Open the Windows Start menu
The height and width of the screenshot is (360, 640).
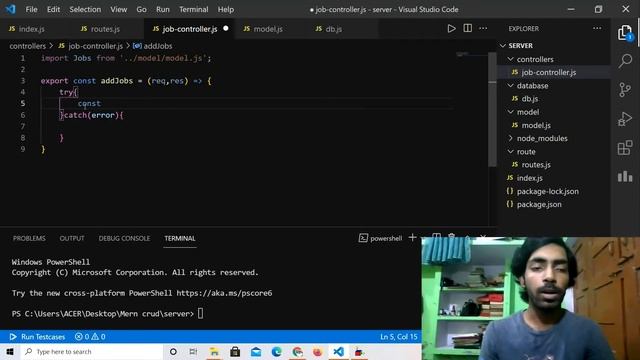click(10, 351)
